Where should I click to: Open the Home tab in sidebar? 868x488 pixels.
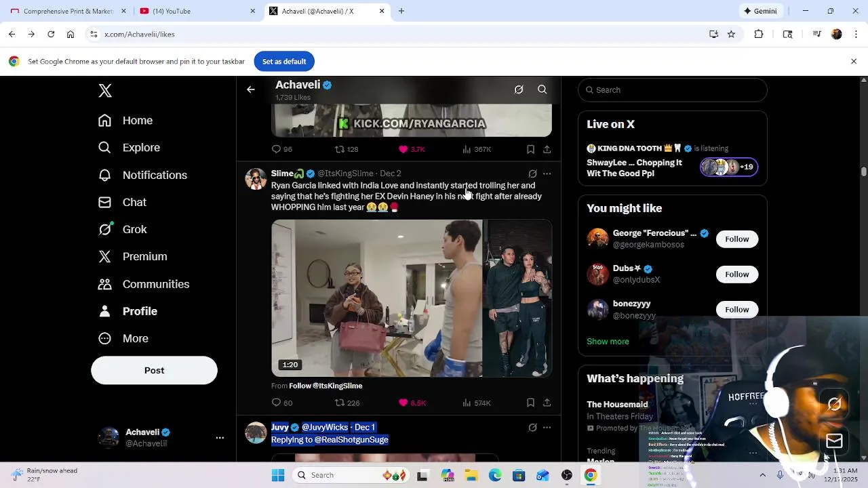(x=125, y=121)
